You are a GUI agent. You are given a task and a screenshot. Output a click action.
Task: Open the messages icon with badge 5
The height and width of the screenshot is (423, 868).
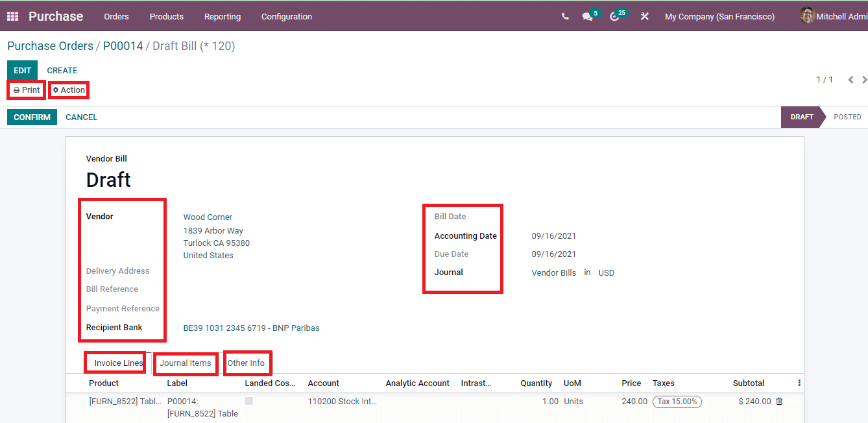(x=588, y=17)
